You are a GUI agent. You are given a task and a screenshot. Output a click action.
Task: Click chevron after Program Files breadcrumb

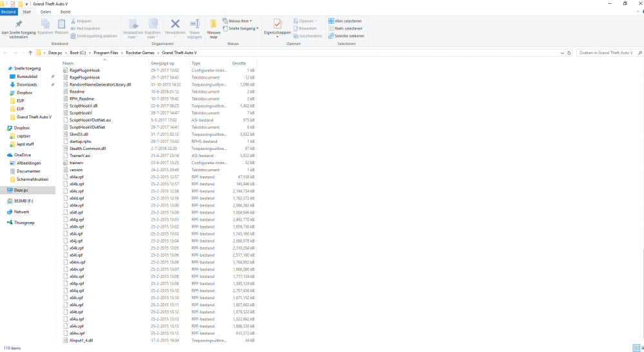122,53
